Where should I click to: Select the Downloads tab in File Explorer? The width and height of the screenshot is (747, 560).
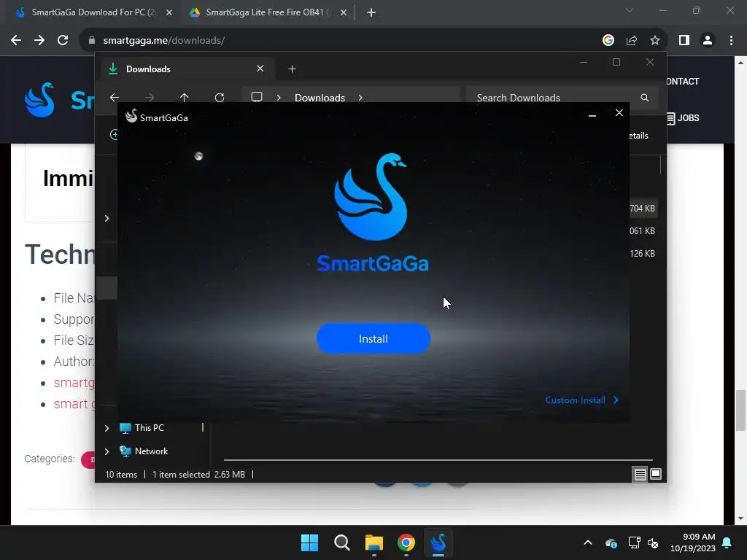tap(188, 69)
